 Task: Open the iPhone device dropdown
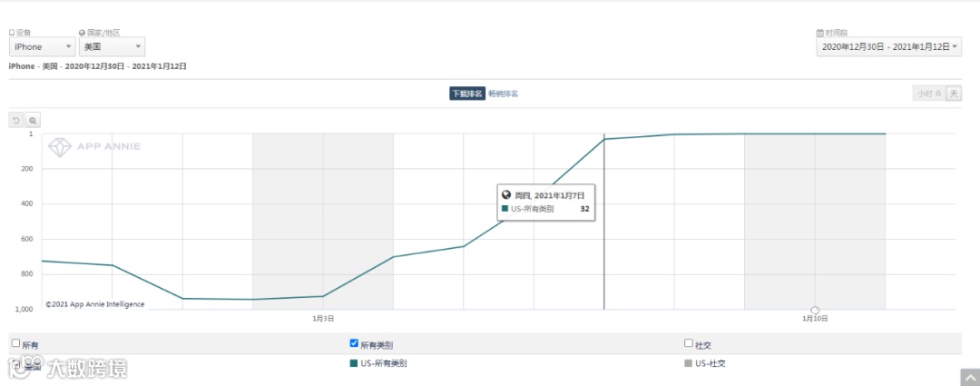coord(43,47)
